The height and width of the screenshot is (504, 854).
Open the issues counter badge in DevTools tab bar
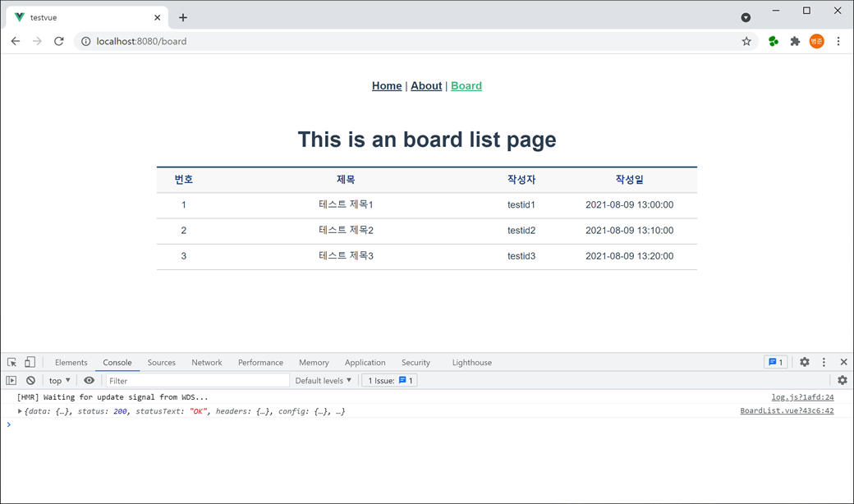pyautogui.click(x=775, y=362)
